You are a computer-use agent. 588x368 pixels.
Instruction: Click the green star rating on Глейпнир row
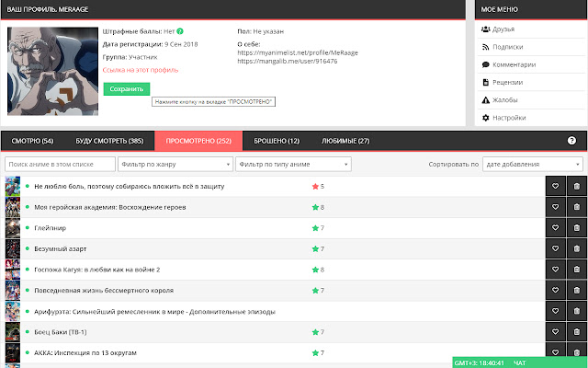click(318, 228)
